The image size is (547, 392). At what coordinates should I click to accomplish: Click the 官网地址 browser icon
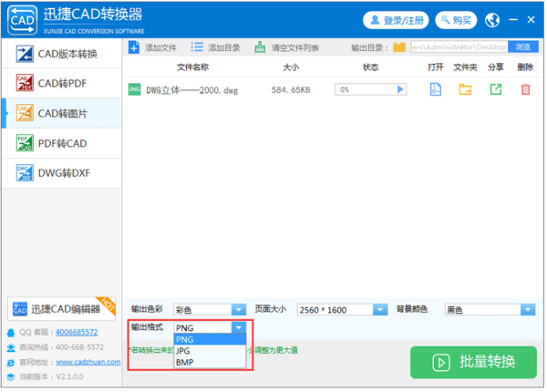click(11, 363)
